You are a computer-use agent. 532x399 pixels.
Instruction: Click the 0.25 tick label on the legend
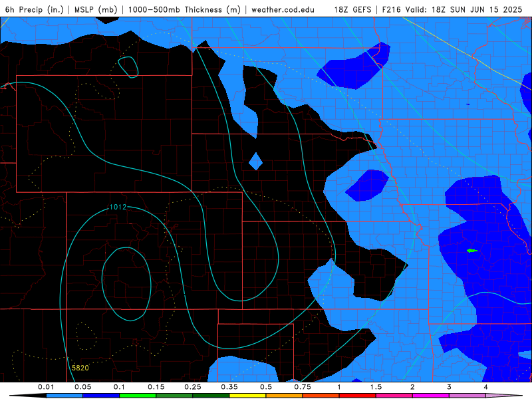coord(193,387)
